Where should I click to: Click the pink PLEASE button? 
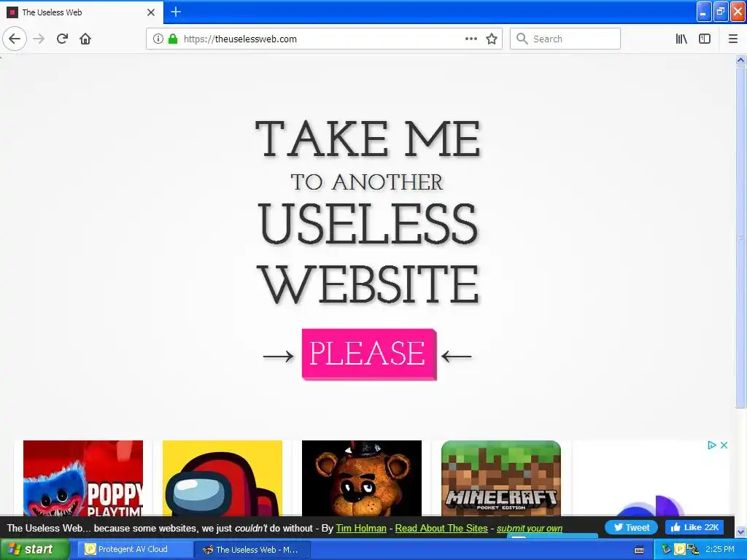pos(368,354)
